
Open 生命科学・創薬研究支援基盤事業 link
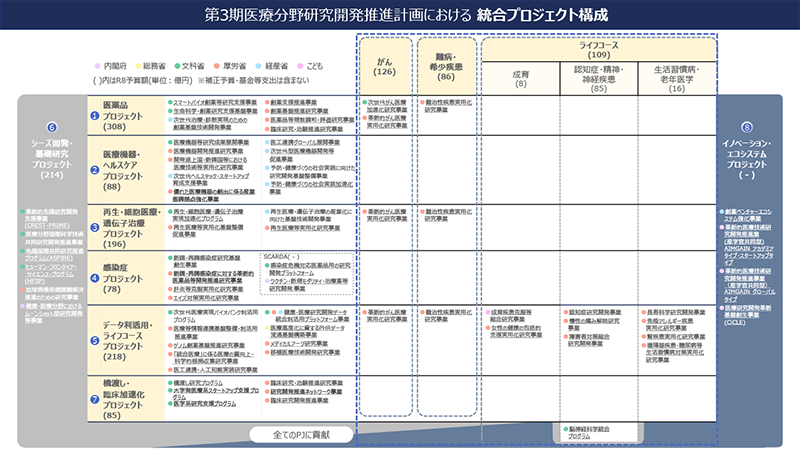point(215,111)
